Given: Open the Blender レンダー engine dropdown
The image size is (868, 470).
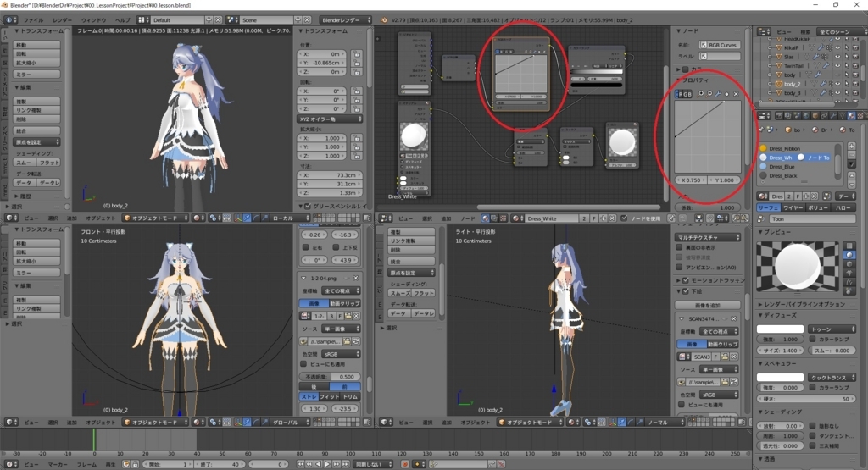Looking at the screenshot, I should (346, 20).
